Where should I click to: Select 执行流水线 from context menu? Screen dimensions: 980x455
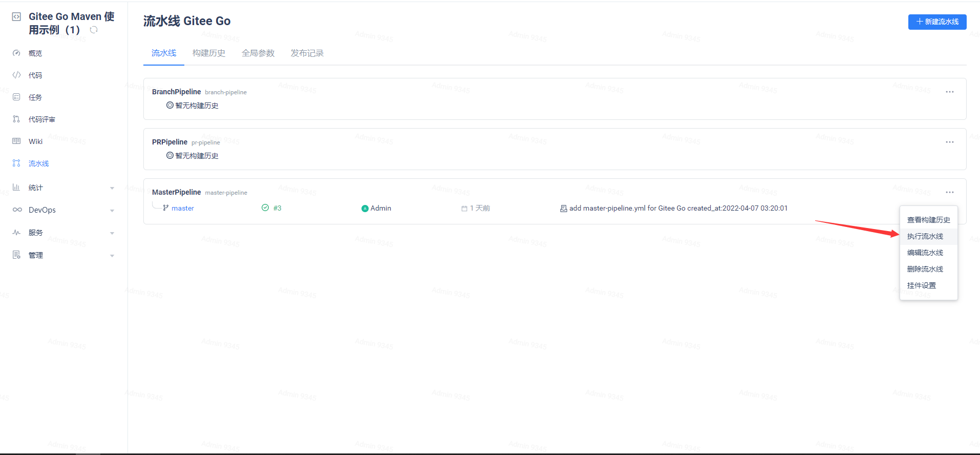pos(929,236)
